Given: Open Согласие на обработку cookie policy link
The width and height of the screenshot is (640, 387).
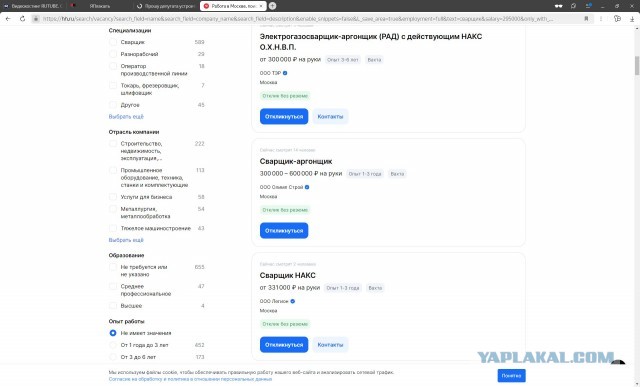Looking at the screenshot, I should click(x=190, y=379).
